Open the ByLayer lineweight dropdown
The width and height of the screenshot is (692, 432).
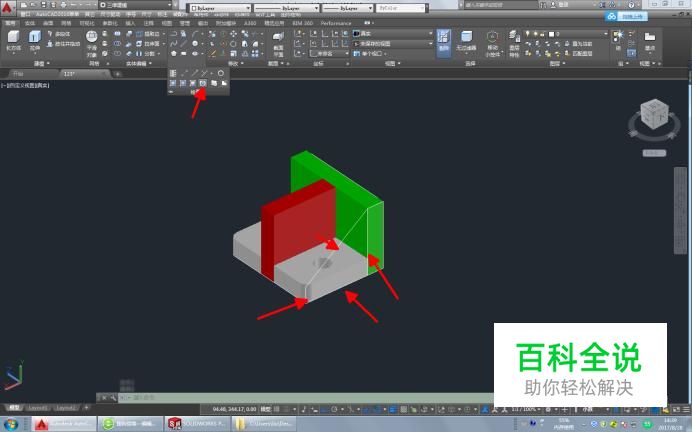(x=348, y=8)
